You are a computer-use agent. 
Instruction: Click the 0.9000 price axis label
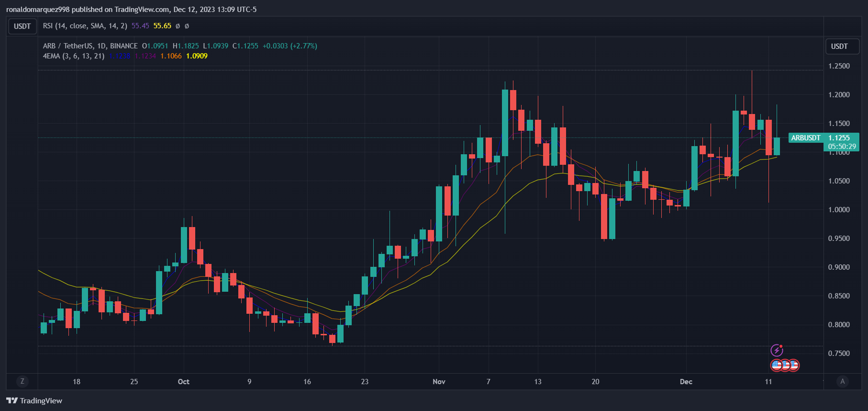[x=839, y=267]
